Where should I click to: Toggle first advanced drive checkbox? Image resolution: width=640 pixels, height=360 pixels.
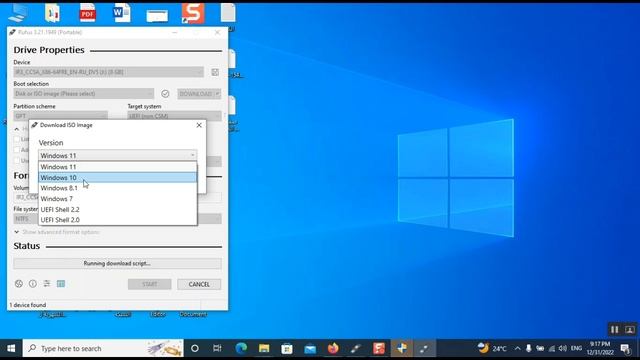click(17, 139)
